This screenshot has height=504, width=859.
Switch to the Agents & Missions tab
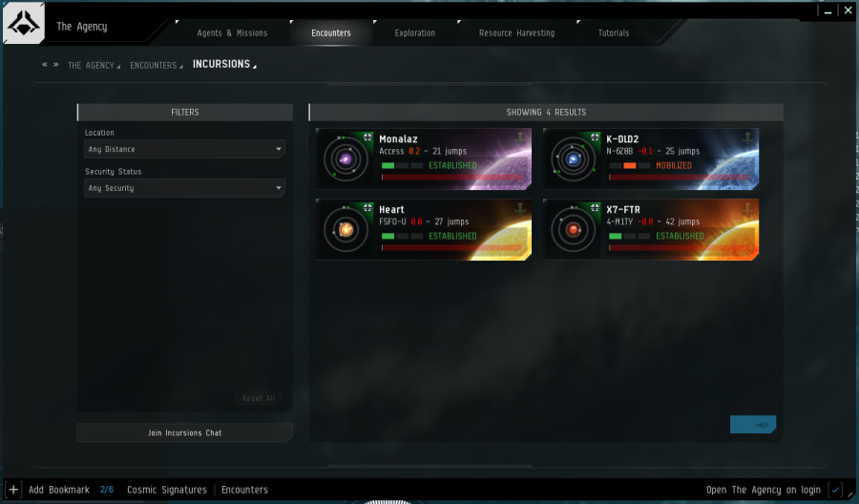point(232,32)
